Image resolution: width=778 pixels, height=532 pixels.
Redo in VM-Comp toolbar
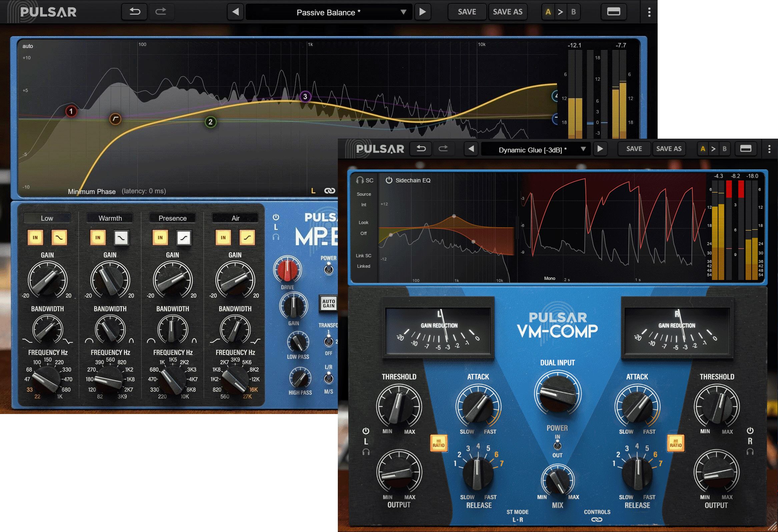pyautogui.click(x=443, y=149)
